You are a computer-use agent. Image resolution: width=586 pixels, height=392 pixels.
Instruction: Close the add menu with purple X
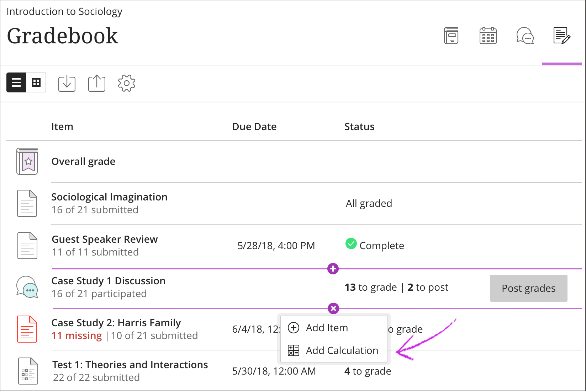pyautogui.click(x=333, y=308)
